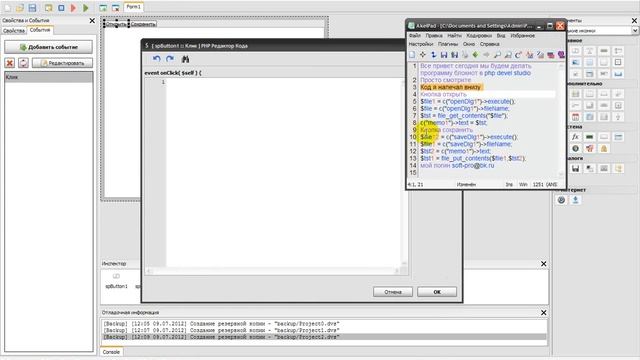This screenshot has height=360, width=640.
Task: Click the green diamond icon in AkelPad toolbar
Action: [x=476, y=55]
